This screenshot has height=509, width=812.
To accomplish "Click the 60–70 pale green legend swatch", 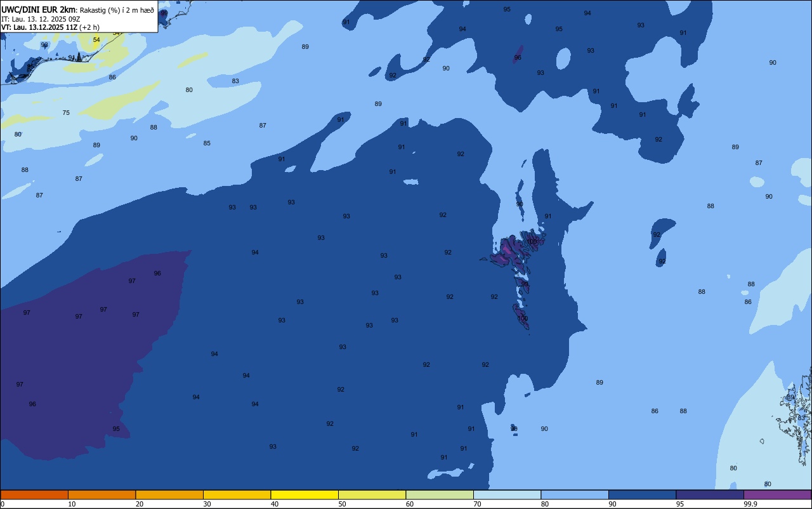I will click(440, 494).
